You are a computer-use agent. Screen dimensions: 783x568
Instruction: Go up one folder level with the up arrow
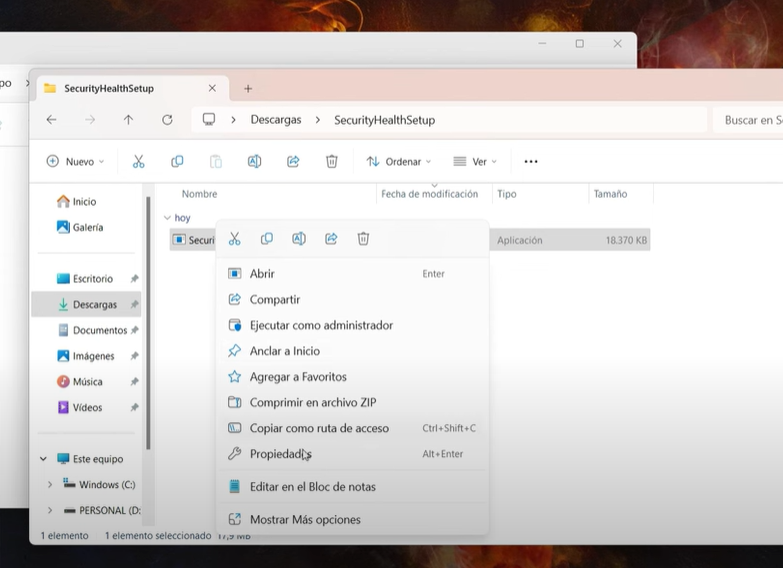click(x=128, y=120)
